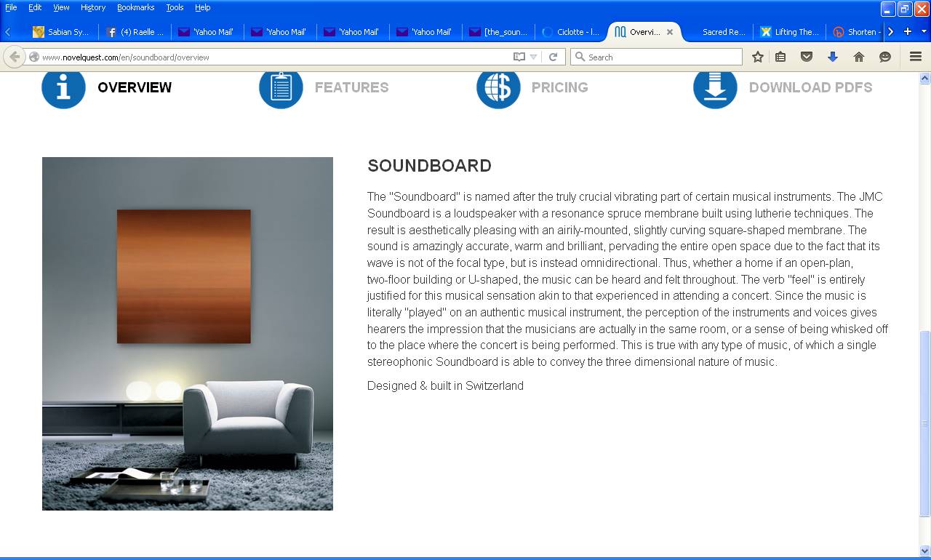Save page to Pocket

click(806, 57)
